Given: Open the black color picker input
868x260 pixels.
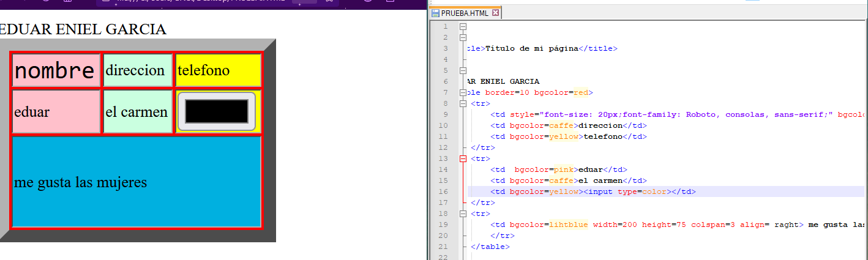Looking at the screenshot, I should (216, 111).
